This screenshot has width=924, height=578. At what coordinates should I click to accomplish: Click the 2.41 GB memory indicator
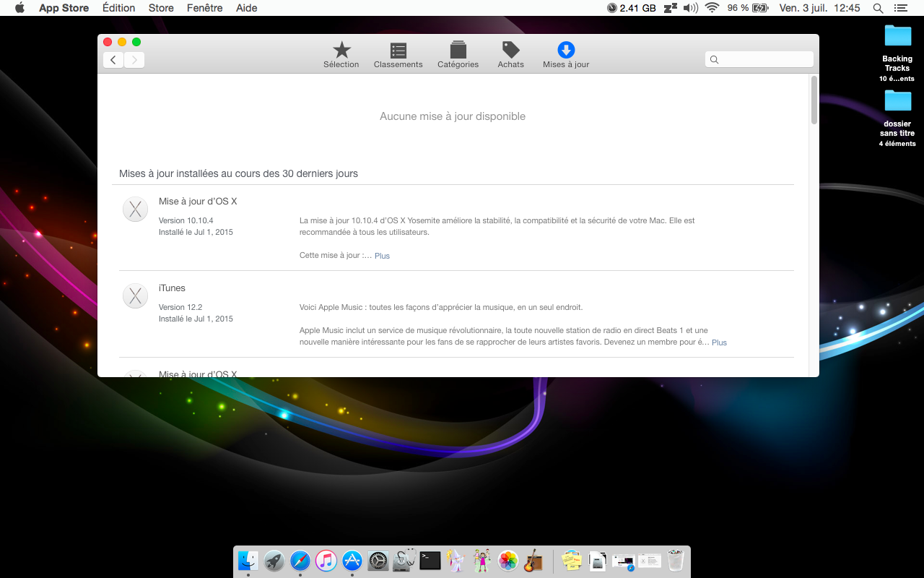tap(632, 8)
